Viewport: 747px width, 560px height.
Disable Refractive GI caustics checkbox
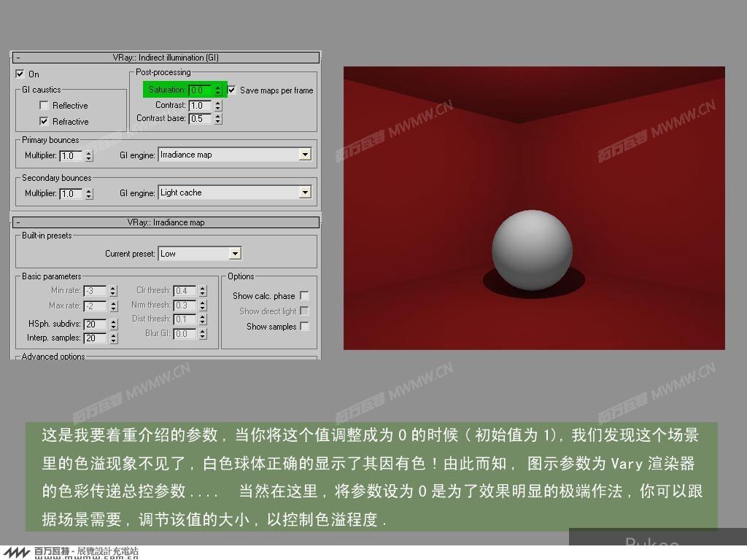(x=44, y=122)
